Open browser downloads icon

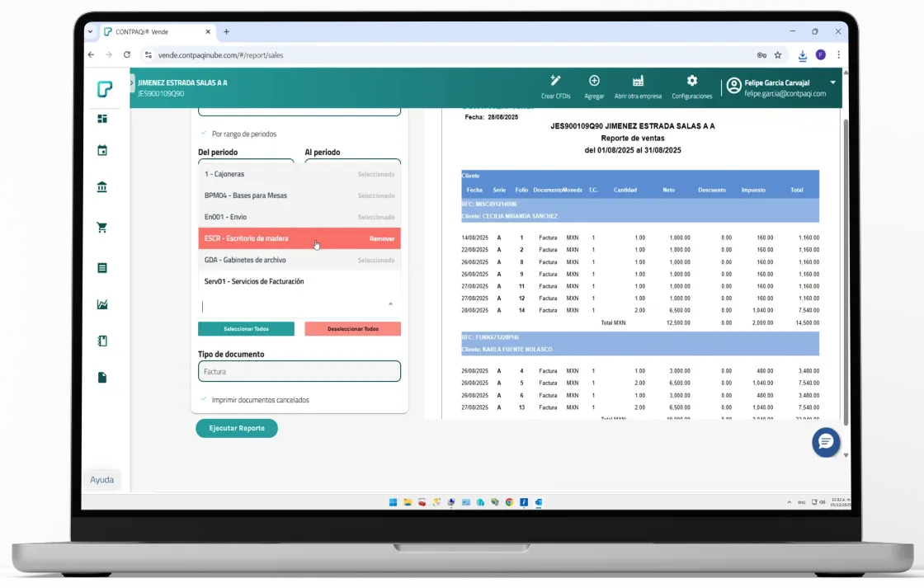802,55
